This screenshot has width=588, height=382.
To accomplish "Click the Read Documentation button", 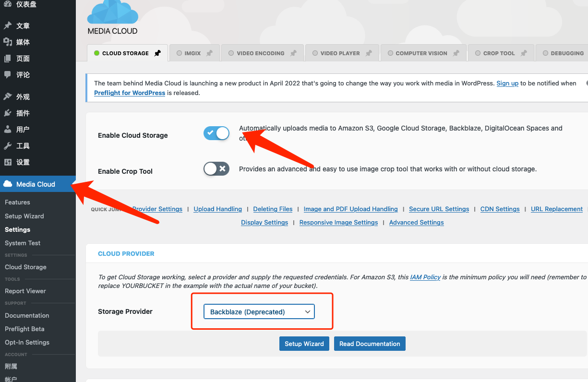I will pos(370,344).
